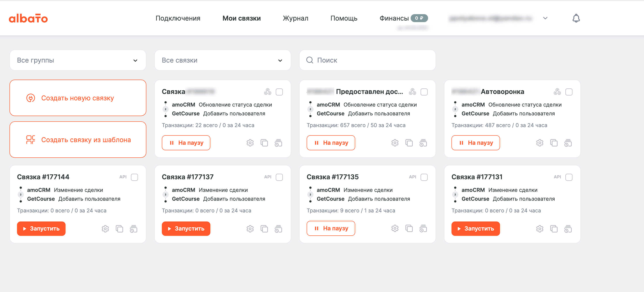Select checkbox on Автоворонка card
The image size is (644, 292).
point(569,92)
